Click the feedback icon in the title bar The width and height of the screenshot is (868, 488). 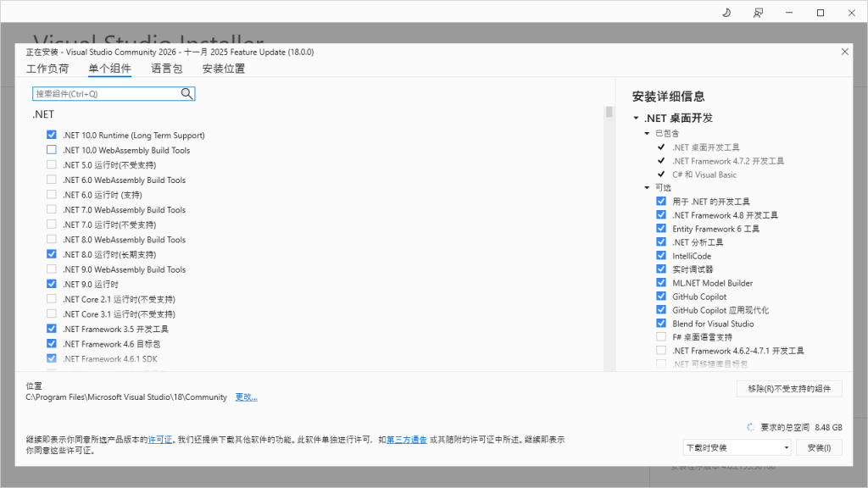tap(758, 13)
